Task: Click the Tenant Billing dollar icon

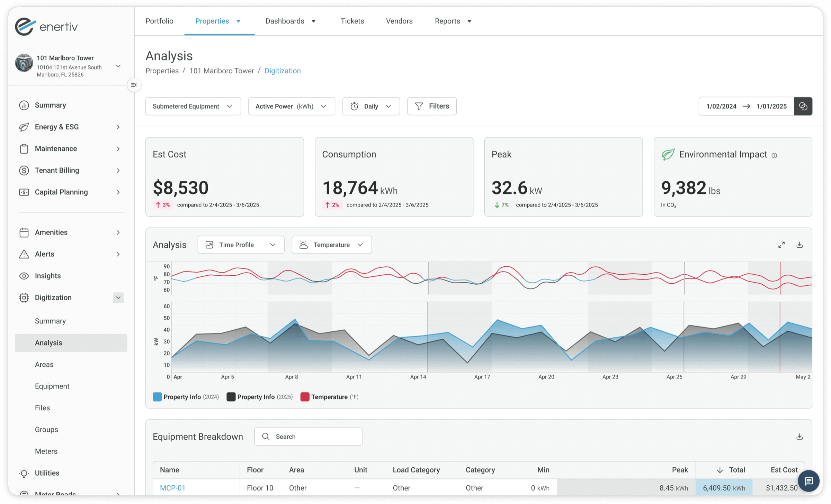Action: pyautogui.click(x=24, y=170)
